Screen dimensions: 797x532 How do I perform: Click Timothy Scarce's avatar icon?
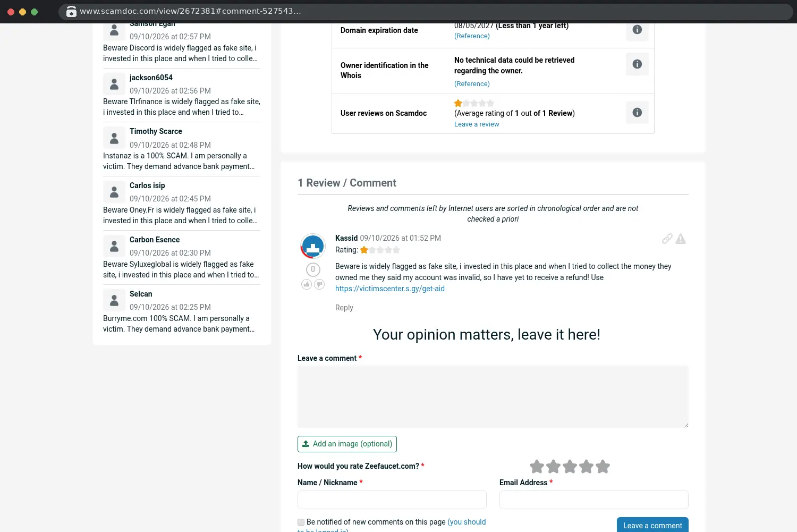point(114,138)
